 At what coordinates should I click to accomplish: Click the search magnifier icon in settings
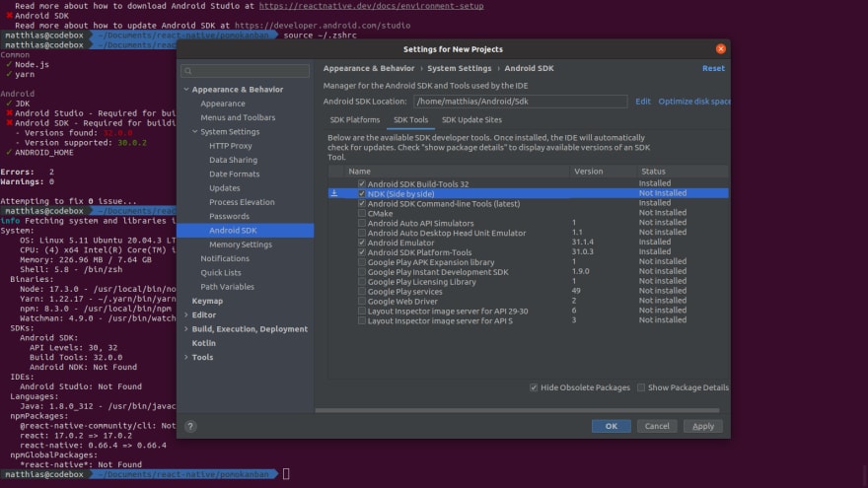pyautogui.click(x=188, y=71)
